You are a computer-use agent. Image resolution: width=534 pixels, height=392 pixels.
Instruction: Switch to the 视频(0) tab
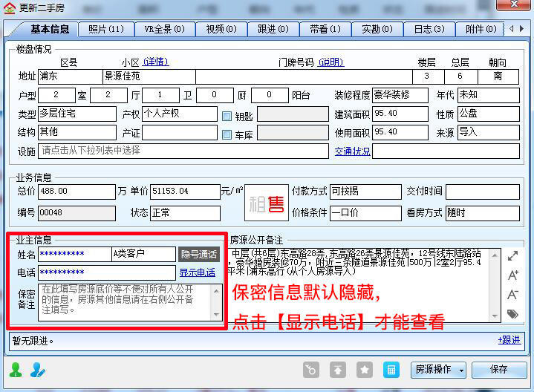coord(221,29)
